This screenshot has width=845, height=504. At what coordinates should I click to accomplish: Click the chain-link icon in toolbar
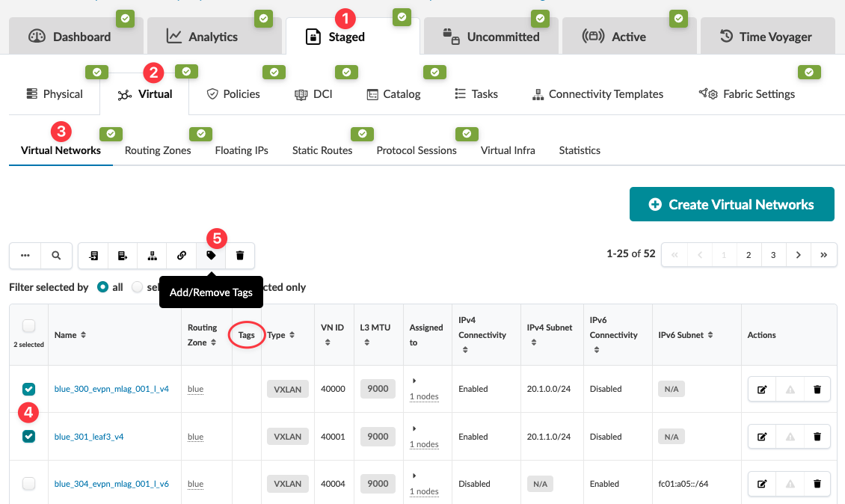pos(182,256)
